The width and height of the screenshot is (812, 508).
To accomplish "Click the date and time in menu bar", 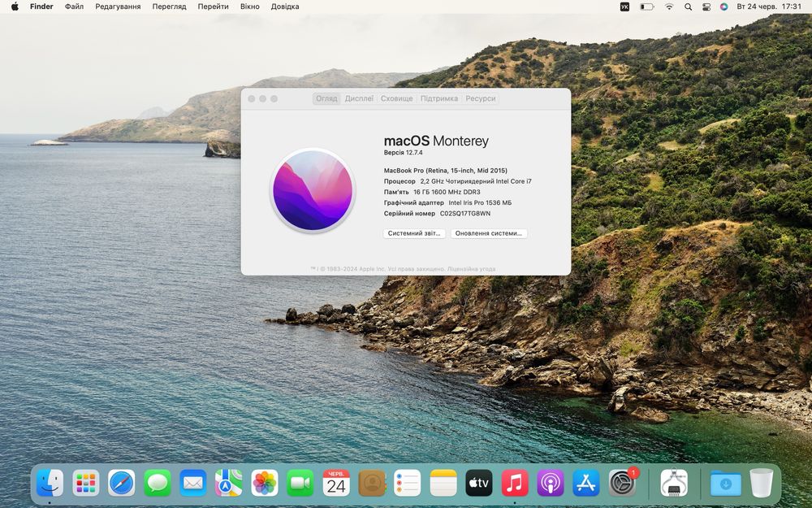I will pos(769,7).
